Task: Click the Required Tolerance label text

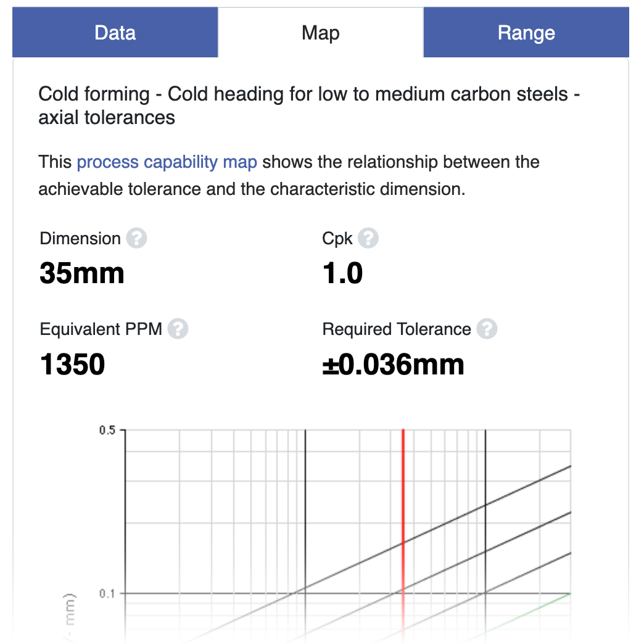Action: coord(397,329)
